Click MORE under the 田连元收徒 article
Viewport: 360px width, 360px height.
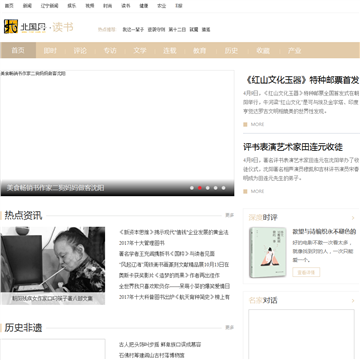[x=257, y=191]
